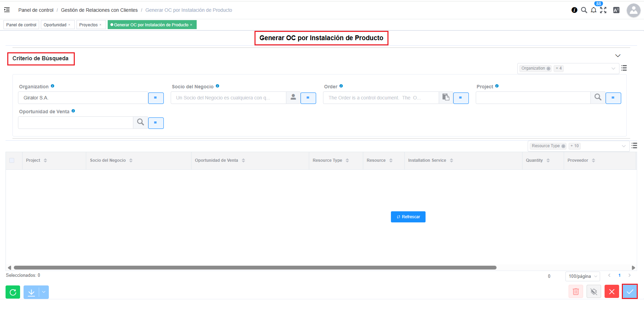Collapse the Criterio de Búsqueda section

pos(618,56)
